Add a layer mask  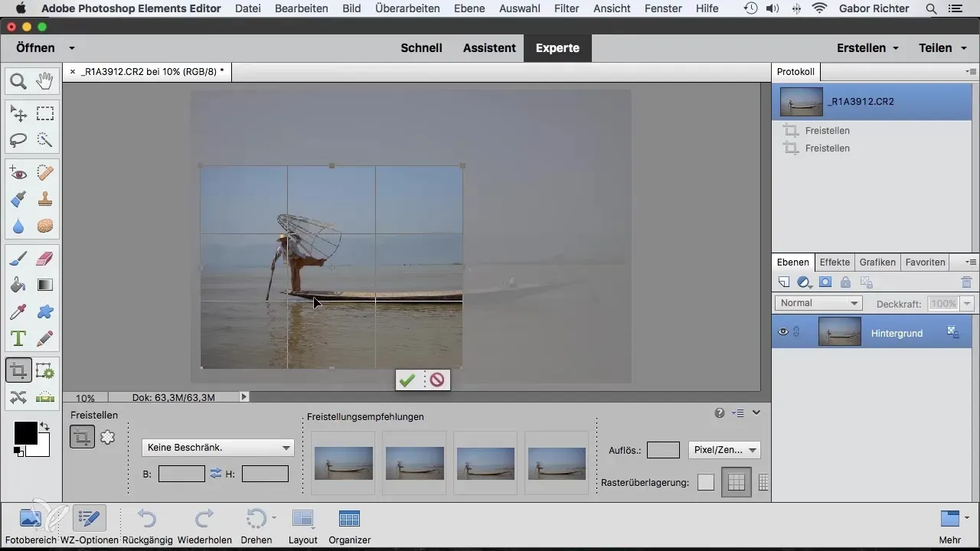point(825,282)
